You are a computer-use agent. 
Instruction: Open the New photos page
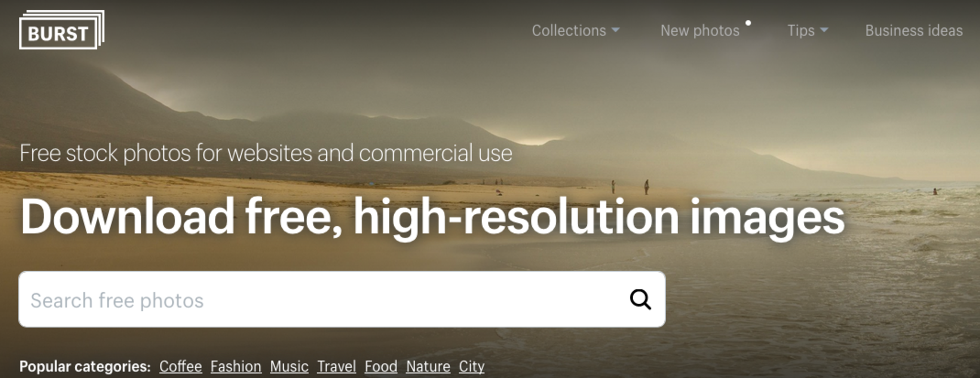coord(700,30)
